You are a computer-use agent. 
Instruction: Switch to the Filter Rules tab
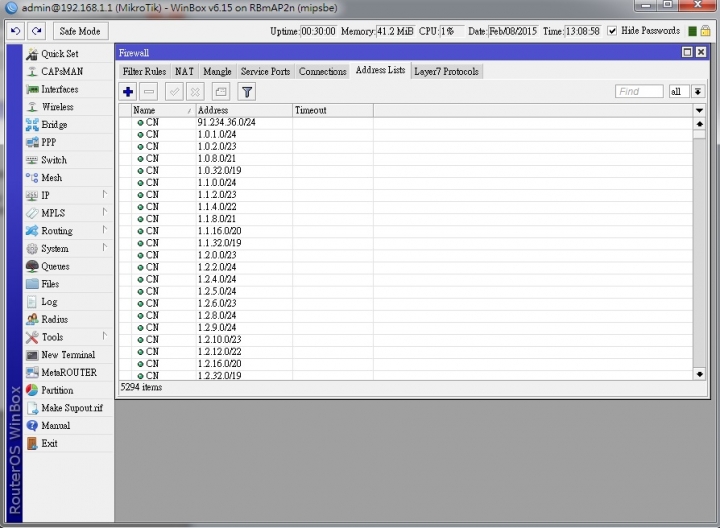pos(144,72)
